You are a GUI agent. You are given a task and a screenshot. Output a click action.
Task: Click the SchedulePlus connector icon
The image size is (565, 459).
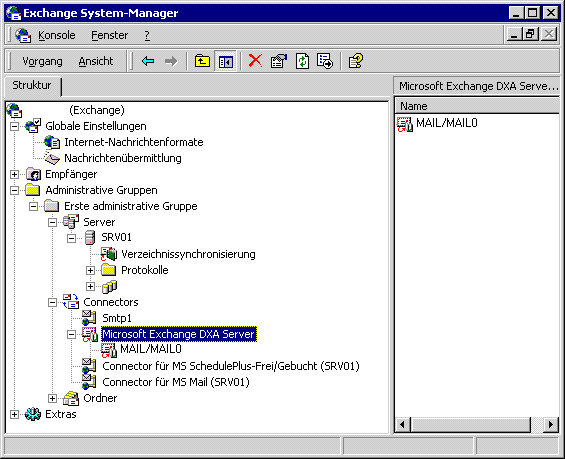(x=89, y=366)
